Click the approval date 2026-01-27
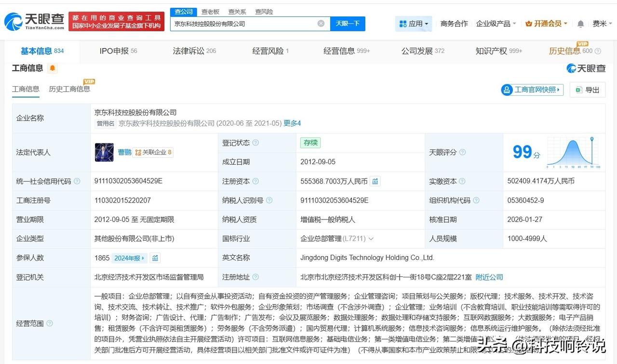Viewport: 617px width, 364px height. coord(525,220)
